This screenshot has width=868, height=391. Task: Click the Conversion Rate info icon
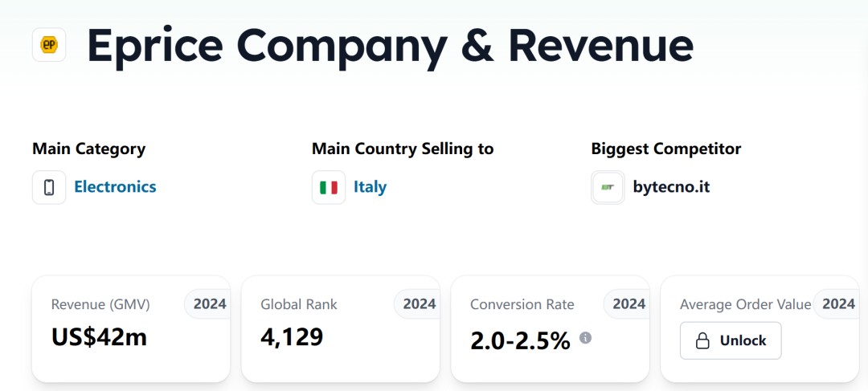point(586,338)
